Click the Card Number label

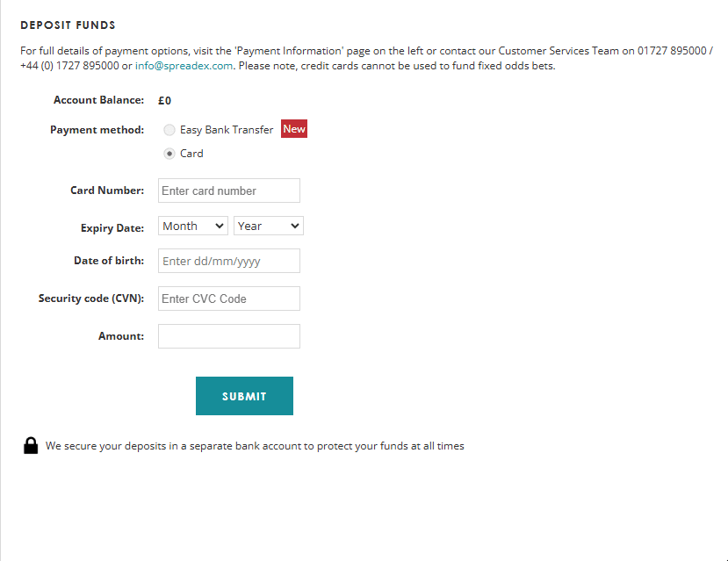pos(107,191)
